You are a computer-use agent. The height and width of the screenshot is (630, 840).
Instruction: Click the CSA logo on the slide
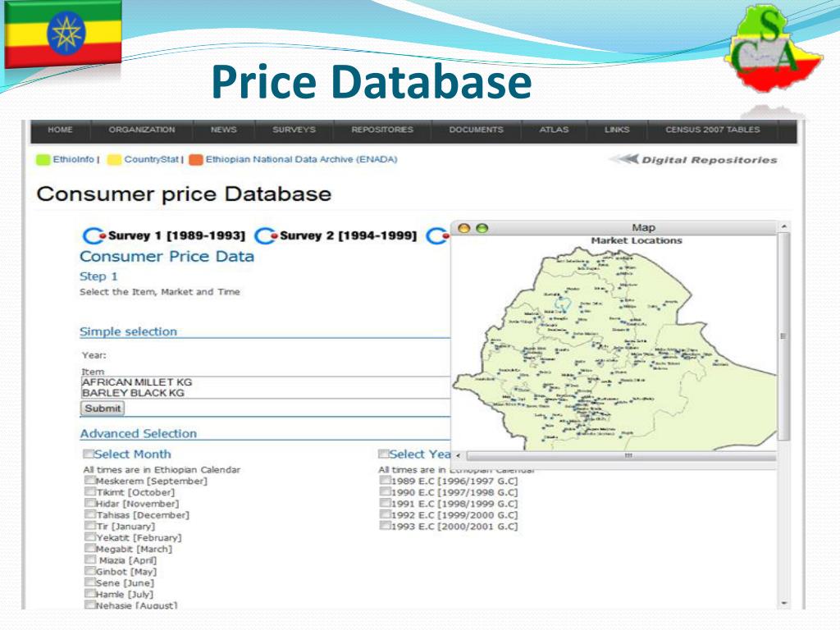pos(773,47)
